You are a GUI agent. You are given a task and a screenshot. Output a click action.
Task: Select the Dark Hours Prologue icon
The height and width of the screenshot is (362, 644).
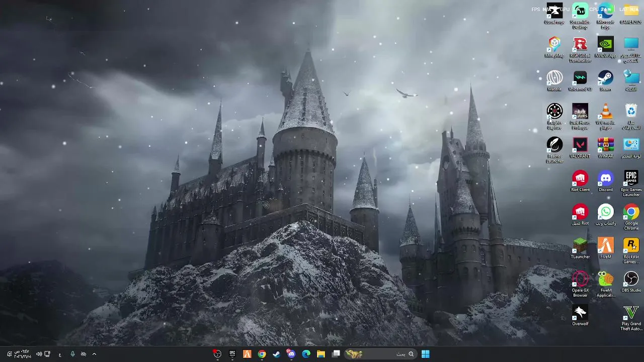click(x=580, y=117)
